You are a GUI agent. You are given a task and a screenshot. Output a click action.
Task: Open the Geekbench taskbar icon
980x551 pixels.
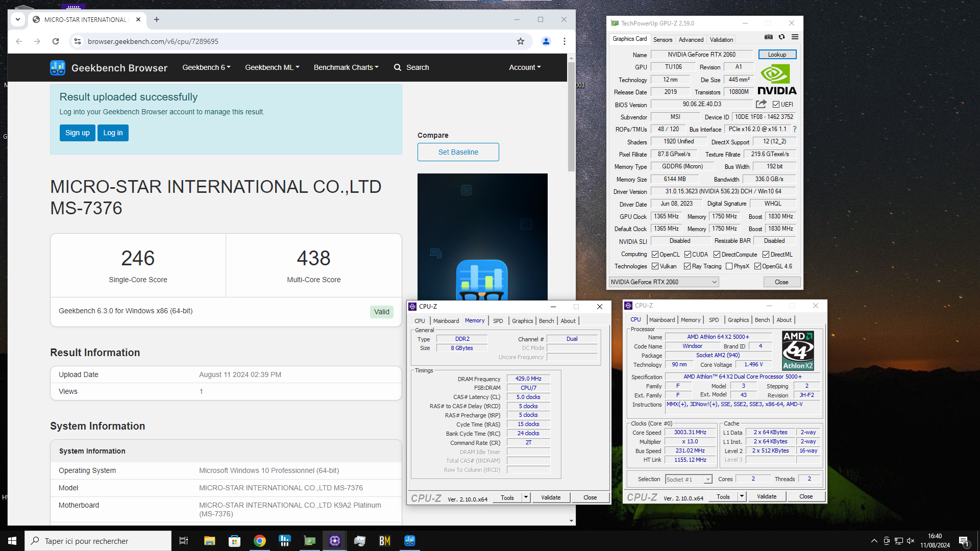point(410,541)
